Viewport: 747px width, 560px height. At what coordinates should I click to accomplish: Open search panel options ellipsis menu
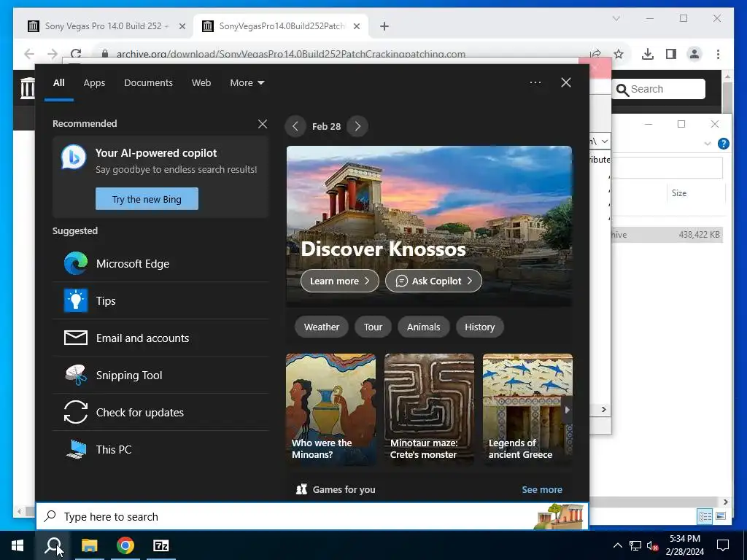(535, 82)
